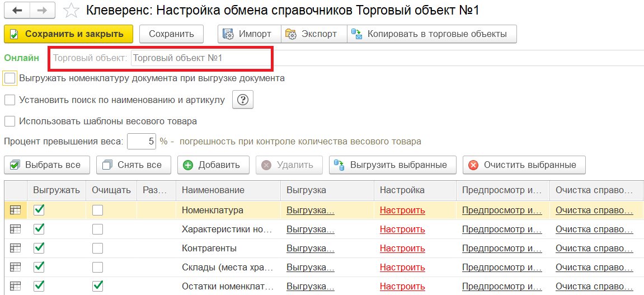Click Выбрать все button
This screenshot has width=644, height=295.
[x=47, y=165]
